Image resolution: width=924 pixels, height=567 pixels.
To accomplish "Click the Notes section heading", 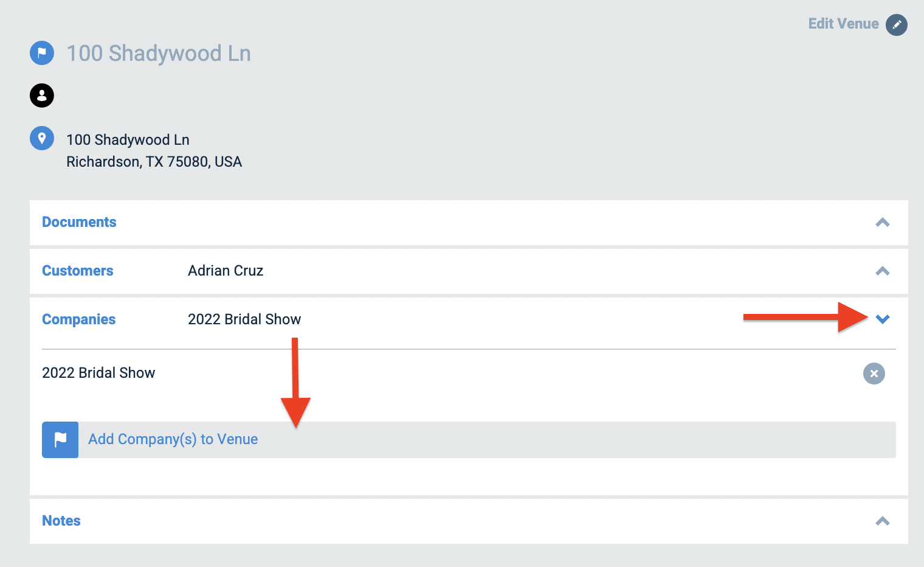I will 61,521.
